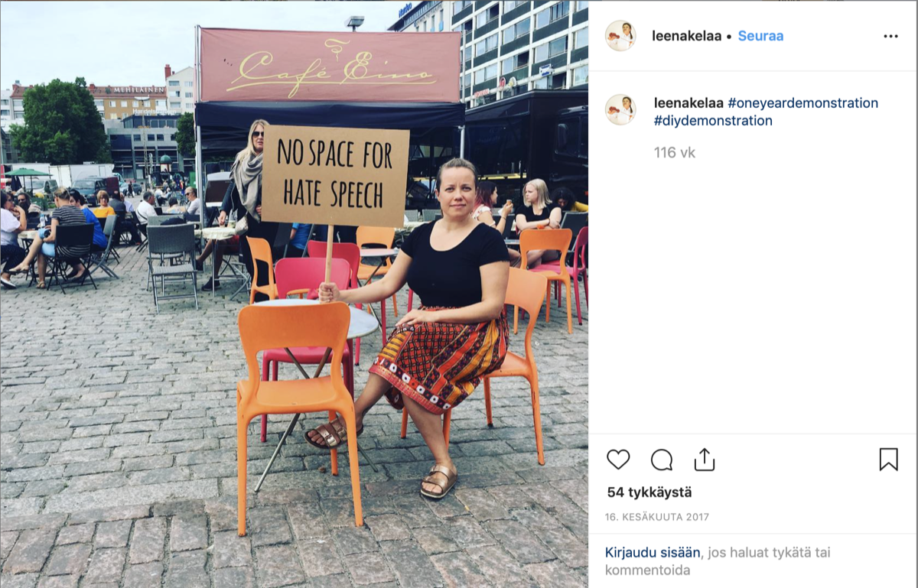Save the post with the bookmark icon
This screenshot has width=918, height=588.
[888, 460]
